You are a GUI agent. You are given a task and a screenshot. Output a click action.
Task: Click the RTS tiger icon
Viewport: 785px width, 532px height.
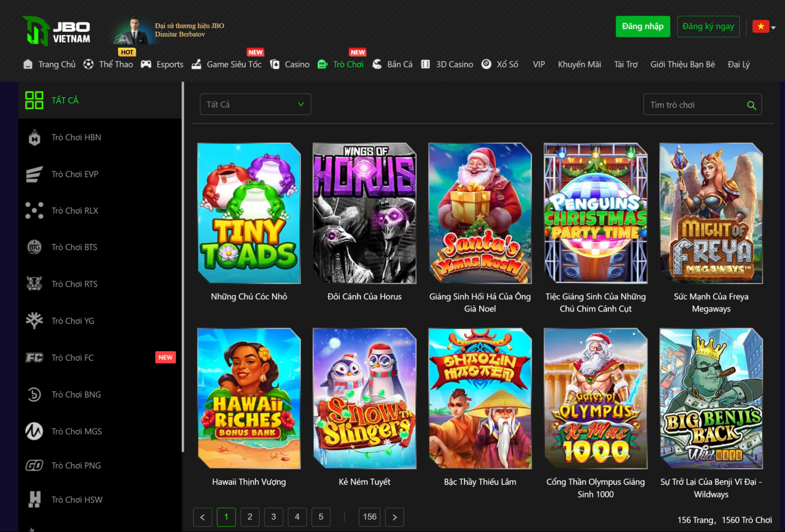click(x=34, y=284)
